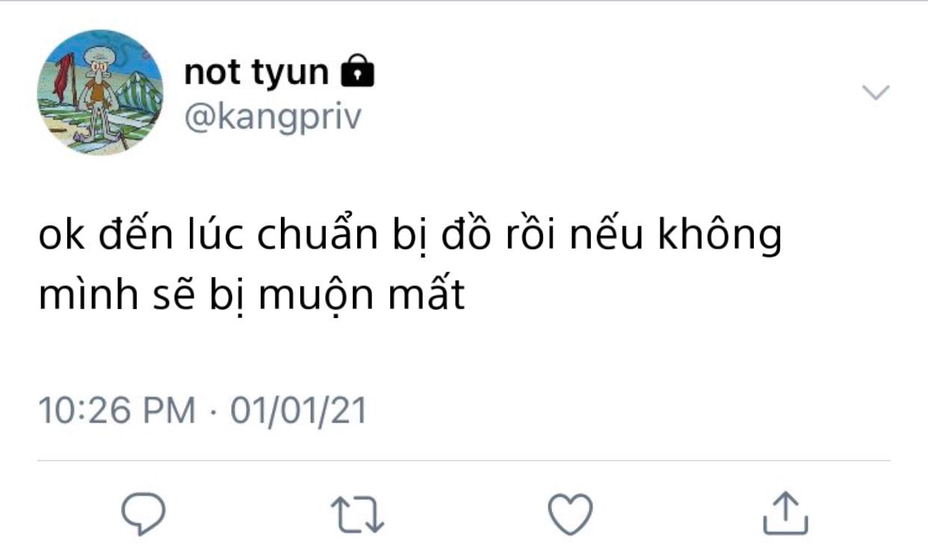Image resolution: width=928 pixels, height=560 pixels.
Task: Select the 10:26 PM timestamp
Action: point(116,411)
